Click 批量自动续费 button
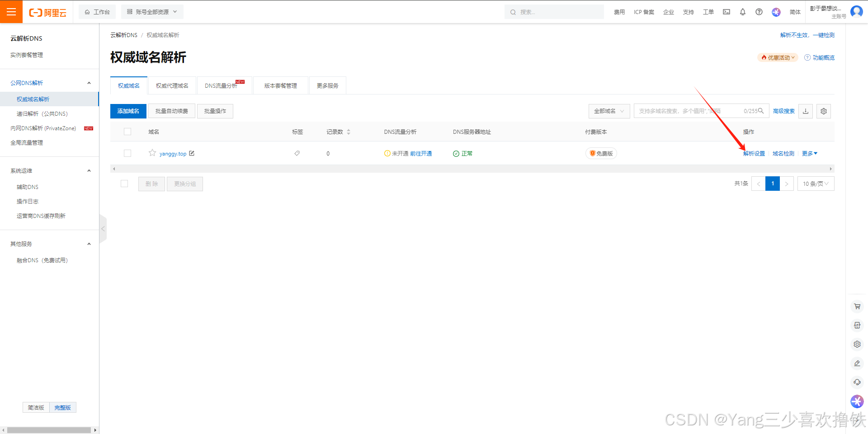This screenshot has width=868, height=434. point(172,111)
